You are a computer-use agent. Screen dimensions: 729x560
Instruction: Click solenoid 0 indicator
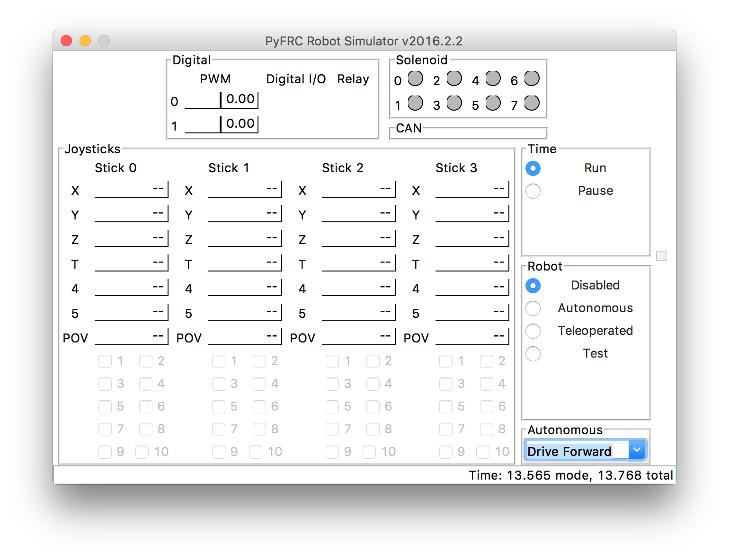[415, 79]
